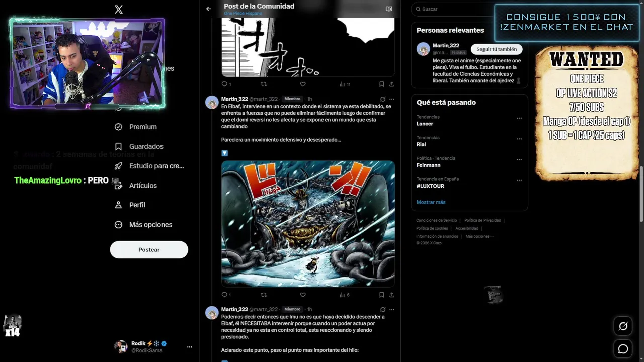Click the X logo at top
Image resolution: width=644 pixels, height=362 pixels.
(x=119, y=9)
